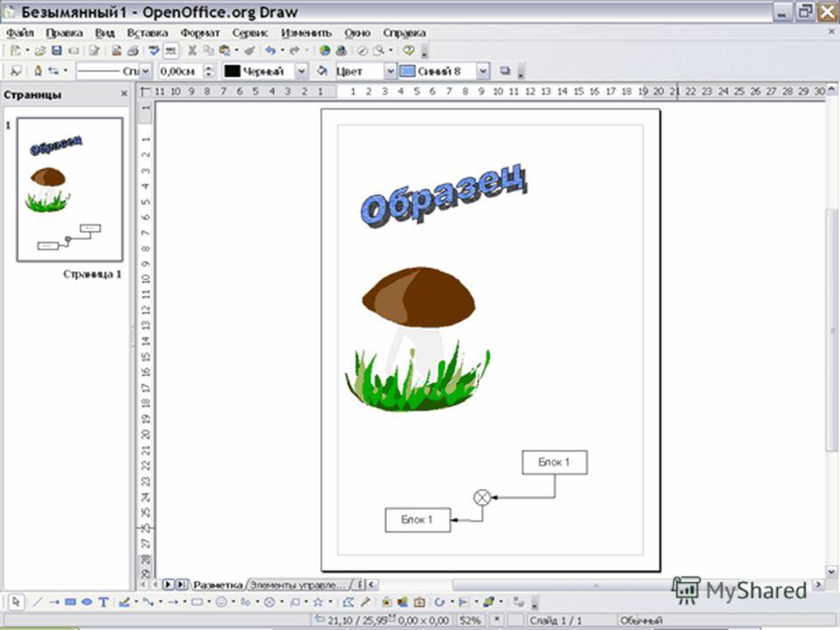Activate the Text tool
Screen dimensions: 840x630
click(103, 602)
